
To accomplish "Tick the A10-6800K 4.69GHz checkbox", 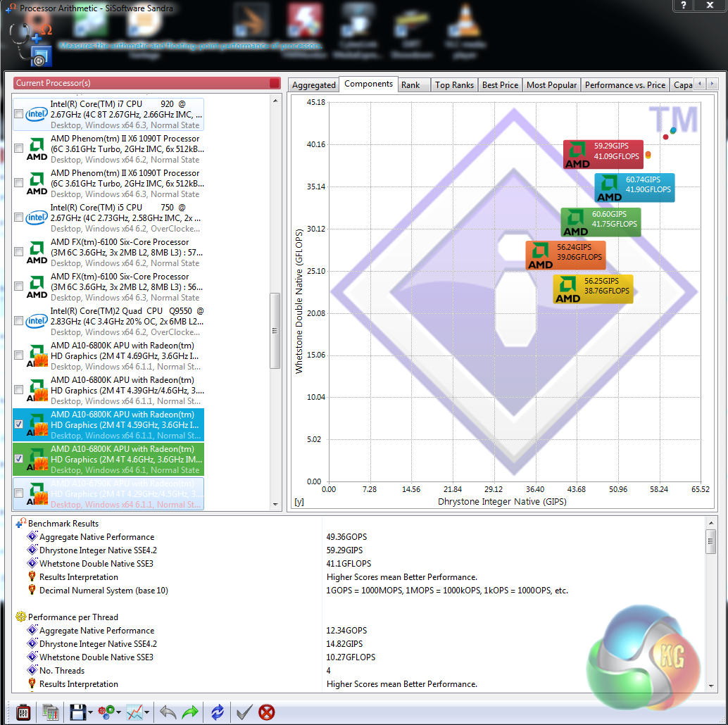I will coord(18,355).
